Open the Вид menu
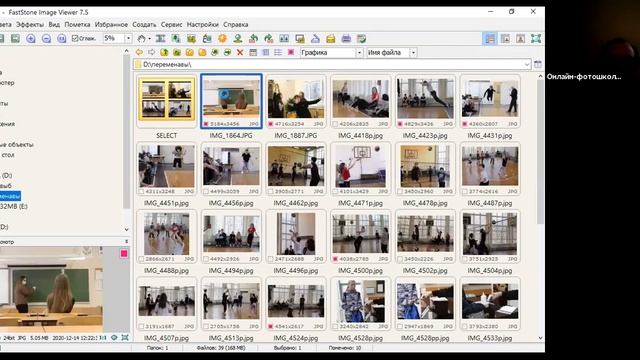The image size is (640, 360). (54, 24)
